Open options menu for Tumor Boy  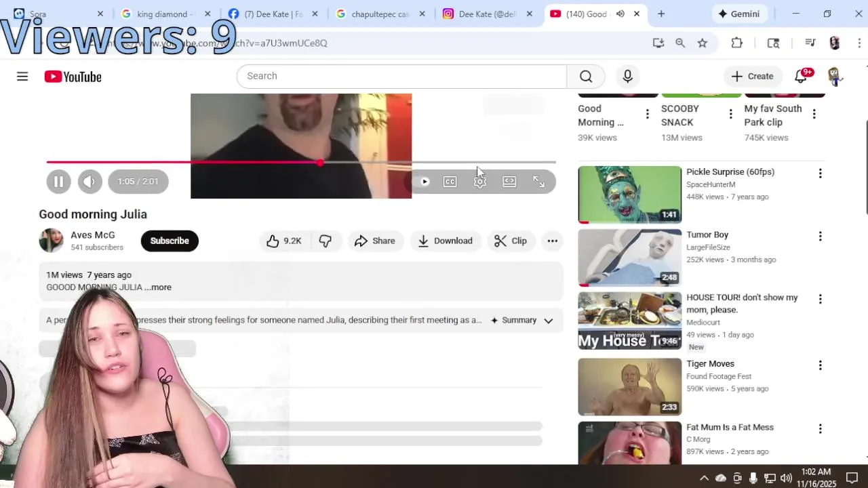(820, 236)
